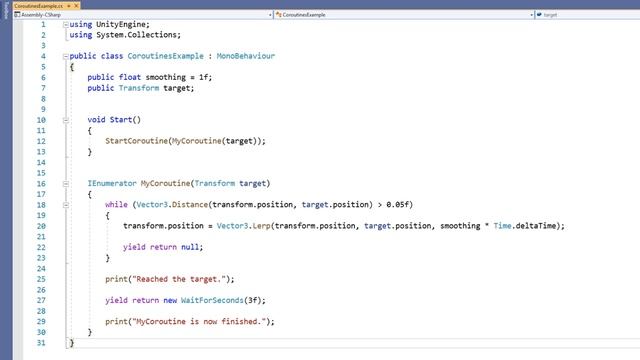
Task: Open the Assembly-CSharp project dropdown
Action: [143, 15]
